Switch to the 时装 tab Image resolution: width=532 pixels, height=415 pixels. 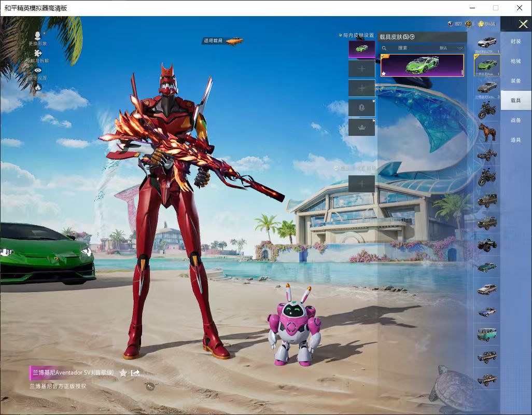pos(516,41)
